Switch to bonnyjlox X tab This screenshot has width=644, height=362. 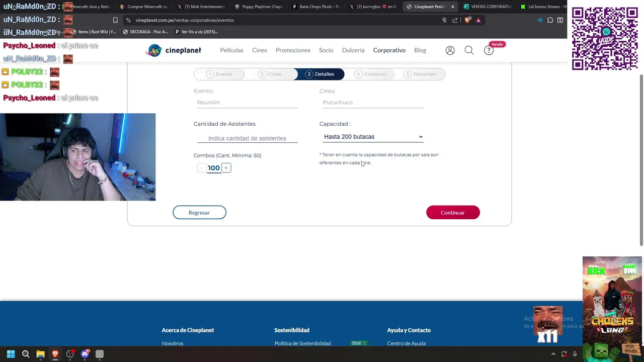click(373, 7)
